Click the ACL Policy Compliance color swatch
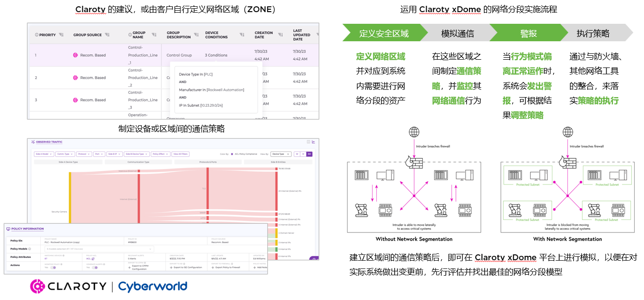 (x=232, y=154)
